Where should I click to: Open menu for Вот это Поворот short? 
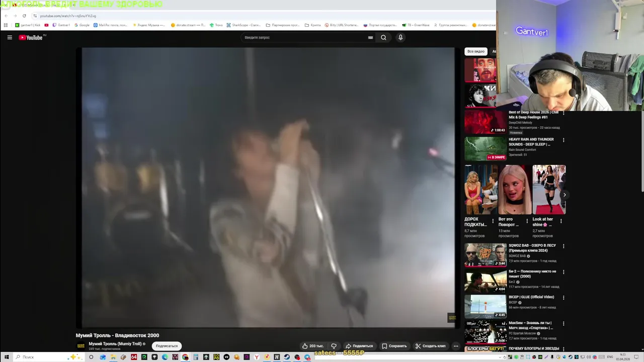pos(527,221)
